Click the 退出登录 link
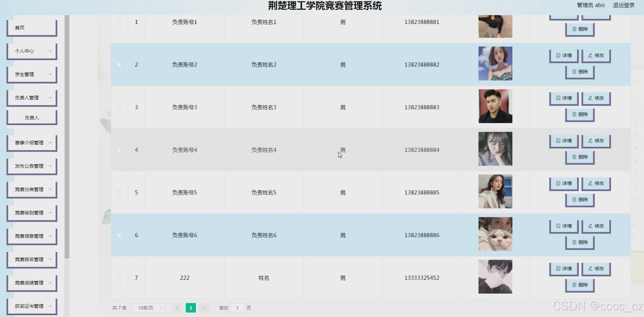Screen dimensions: 644x317 (623, 5)
